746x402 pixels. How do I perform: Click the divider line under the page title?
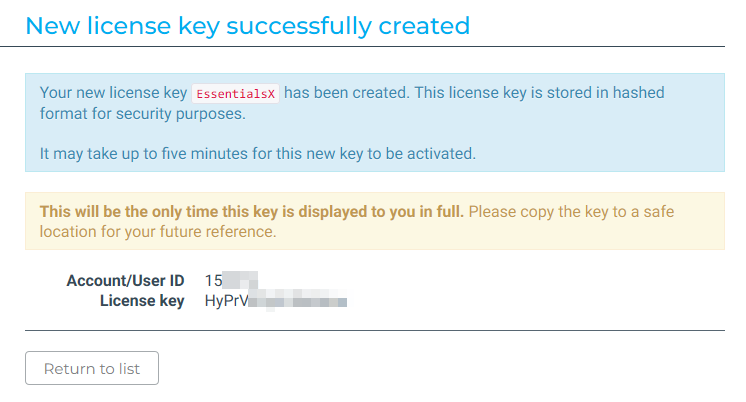coord(363,47)
